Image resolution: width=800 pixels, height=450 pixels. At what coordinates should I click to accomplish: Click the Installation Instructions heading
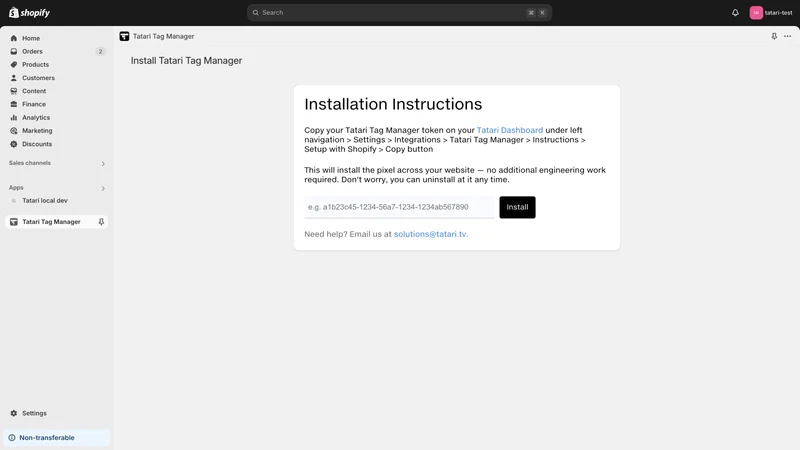[x=393, y=104]
